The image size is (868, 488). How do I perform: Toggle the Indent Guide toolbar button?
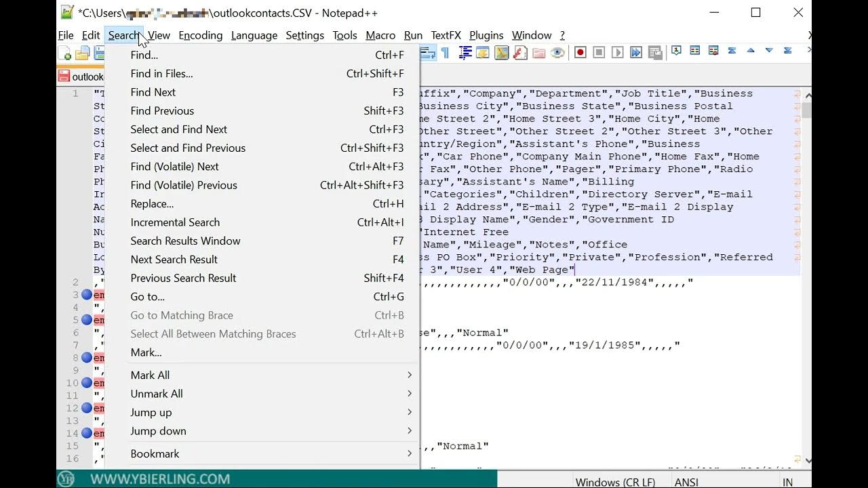[x=467, y=53]
